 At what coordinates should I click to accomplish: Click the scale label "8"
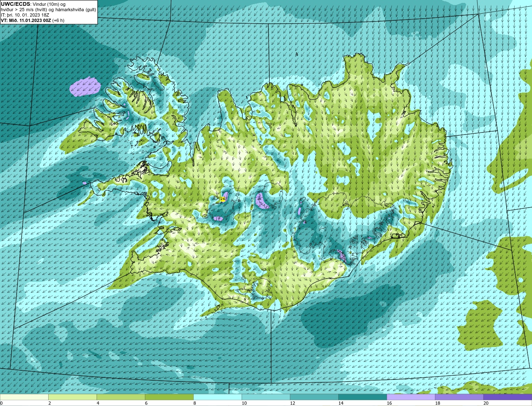click(194, 403)
